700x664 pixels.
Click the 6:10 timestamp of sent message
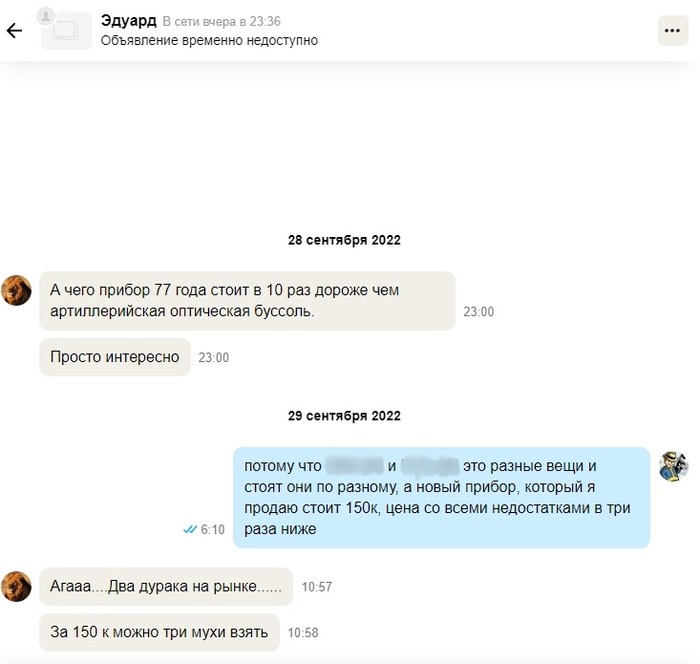[x=212, y=530]
